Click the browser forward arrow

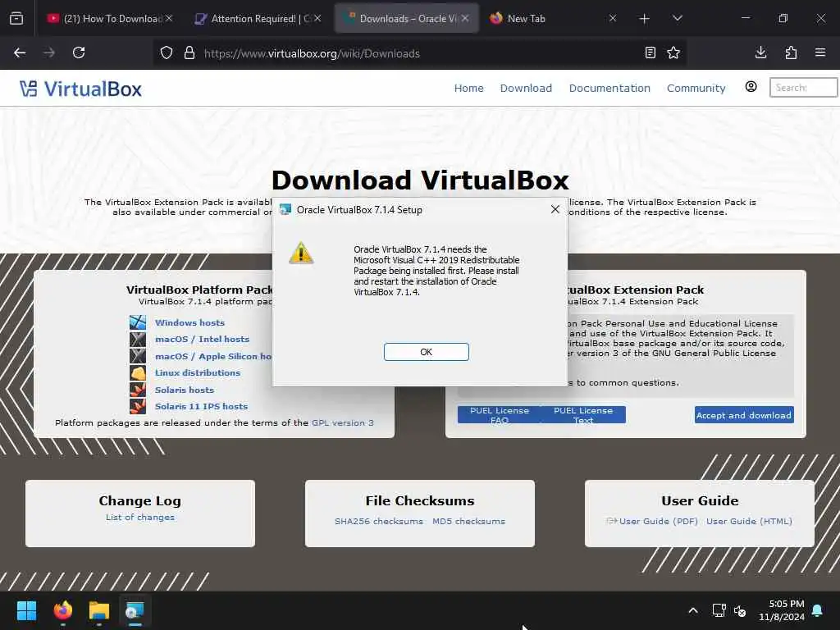48,52
